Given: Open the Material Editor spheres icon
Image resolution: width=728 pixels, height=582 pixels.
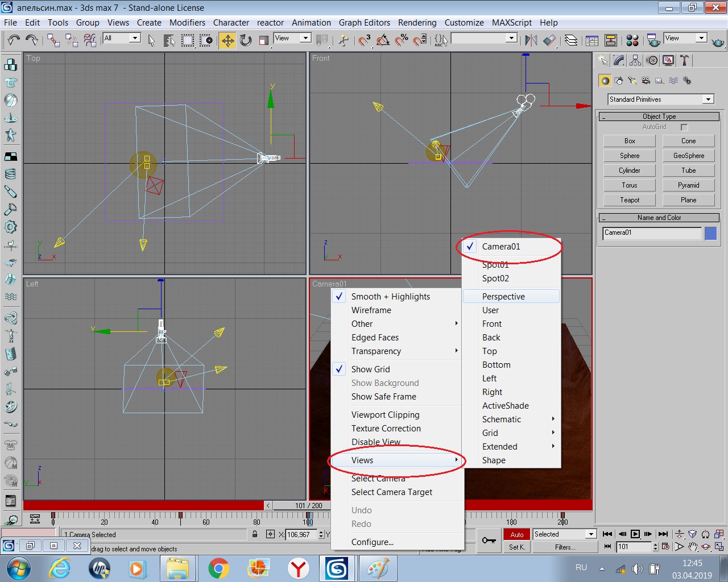Looking at the screenshot, I should pos(632,40).
